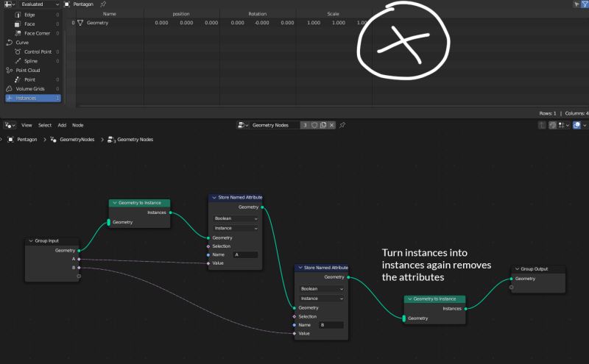589x364 pixels.
Task: Click the Name column header
Action: (109, 14)
